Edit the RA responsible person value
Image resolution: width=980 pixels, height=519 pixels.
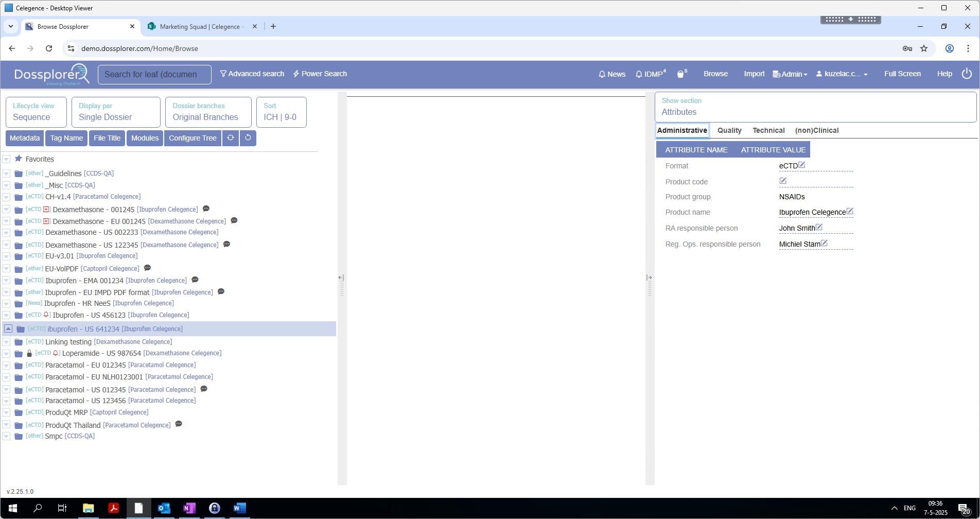(819, 227)
